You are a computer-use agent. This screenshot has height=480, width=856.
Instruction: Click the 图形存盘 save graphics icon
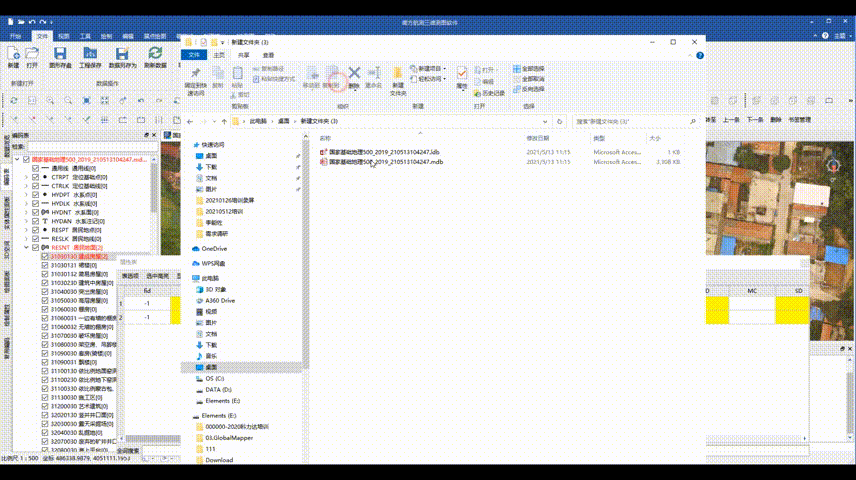tap(60, 55)
